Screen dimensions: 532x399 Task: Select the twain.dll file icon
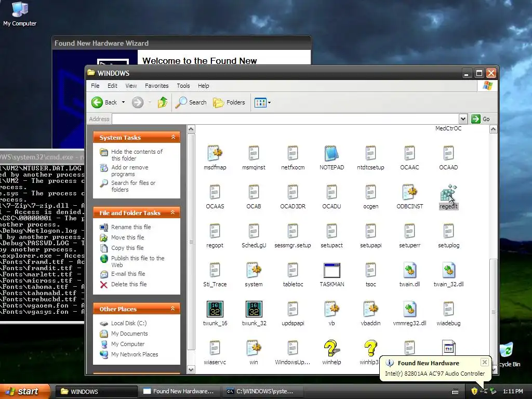pyautogui.click(x=409, y=270)
